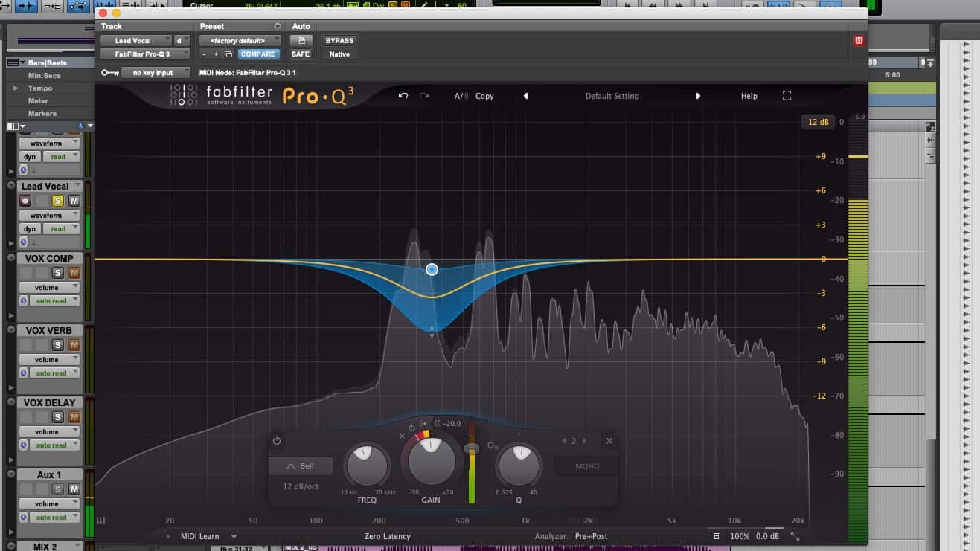Click the Pro-Q 3 logo grid icon
Image resolution: width=980 pixels, height=551 pixels.
point(183,95)
